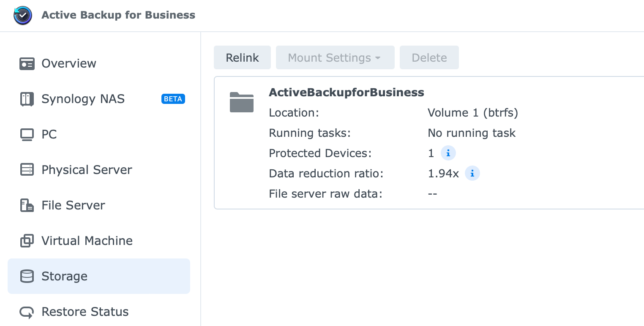Click the PC monitor icon in sidebar

tap(27, 135)
